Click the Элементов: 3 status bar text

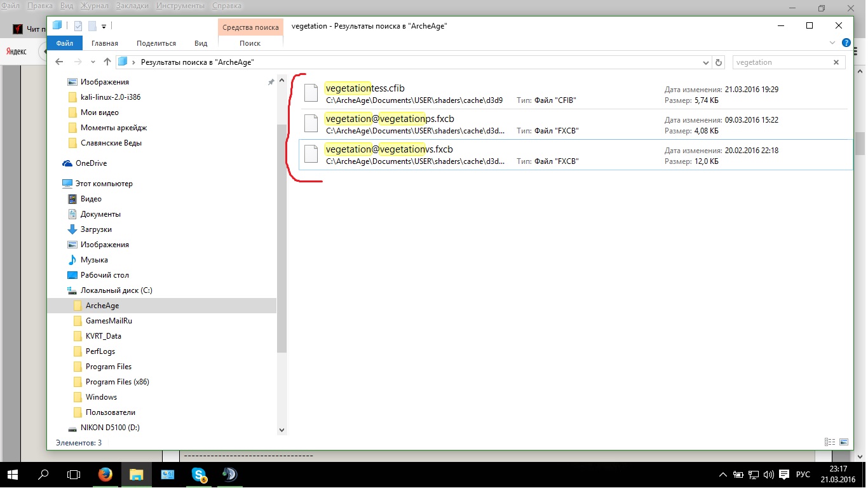click(x=79, y=442)
